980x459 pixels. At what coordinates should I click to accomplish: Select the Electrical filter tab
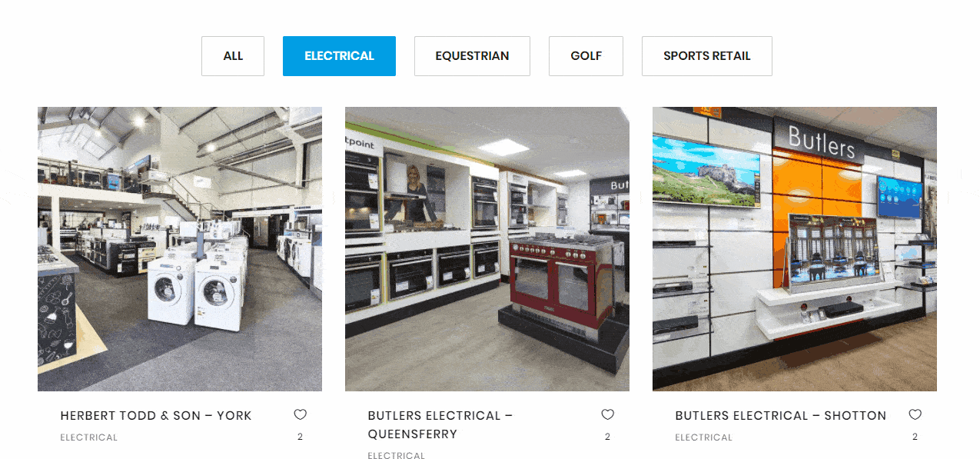click(339, 56)
